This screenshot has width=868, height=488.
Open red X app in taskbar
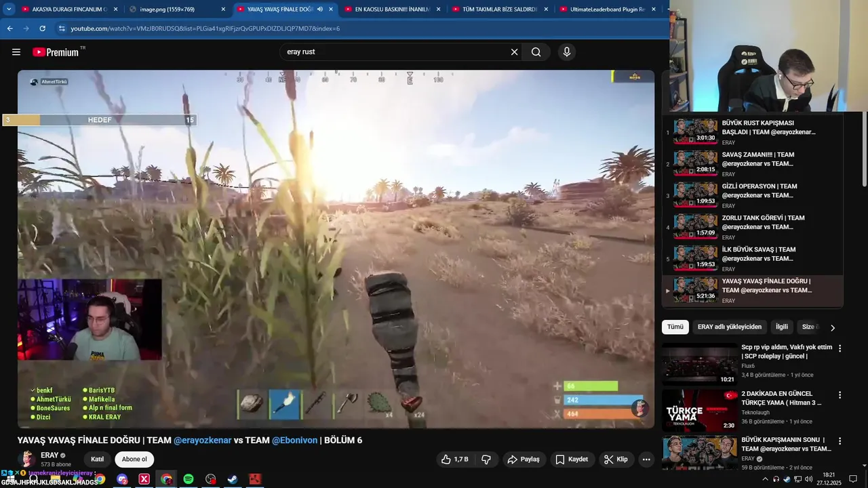[144, 479]
